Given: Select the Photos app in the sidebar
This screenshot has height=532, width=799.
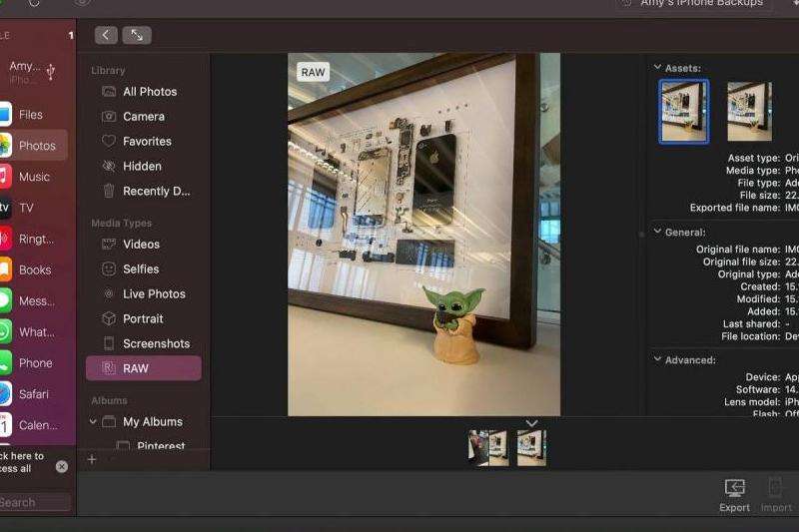Looking at the screenshot, I should pos(33,146).
